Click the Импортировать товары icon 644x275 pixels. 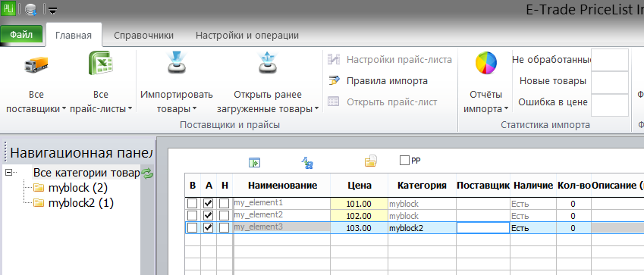pos(177,62)
